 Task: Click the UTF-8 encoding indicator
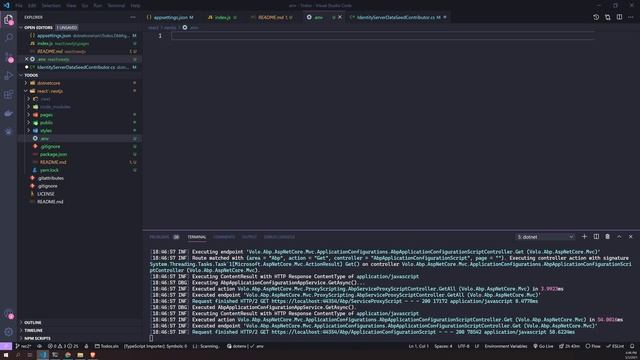(x=463, y=346)
